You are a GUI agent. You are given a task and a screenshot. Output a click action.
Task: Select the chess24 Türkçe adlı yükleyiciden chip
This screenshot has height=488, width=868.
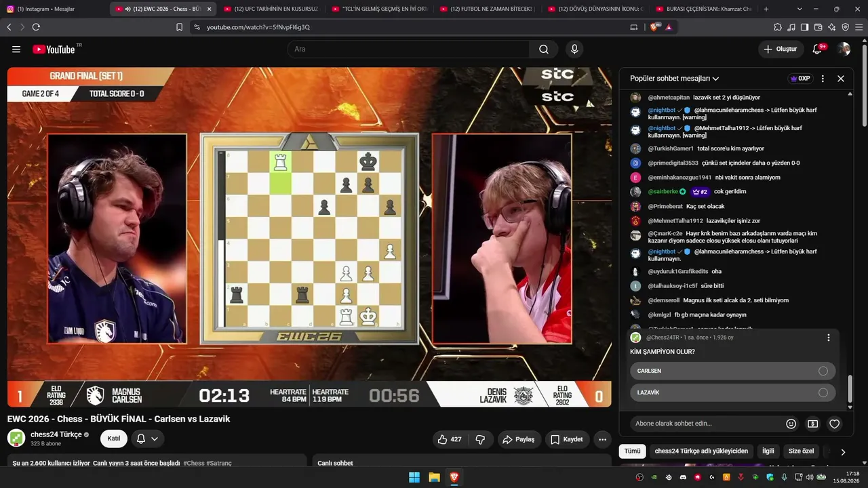pos(701,451)
